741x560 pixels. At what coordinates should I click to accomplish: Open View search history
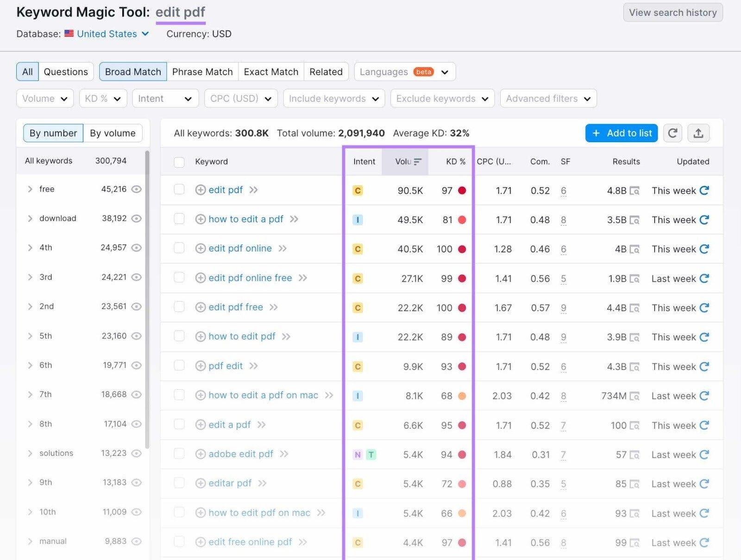click(672, 12)
